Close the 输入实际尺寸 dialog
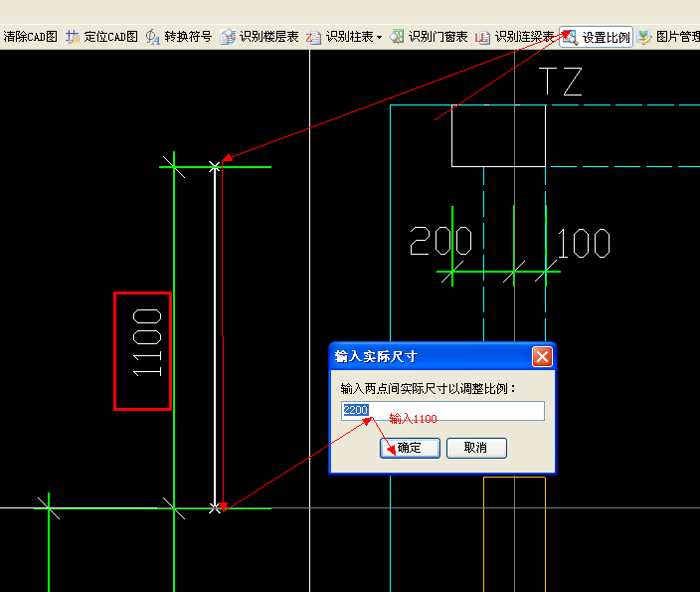The height and width of the screenshot is (592, 700). [542, 357]
